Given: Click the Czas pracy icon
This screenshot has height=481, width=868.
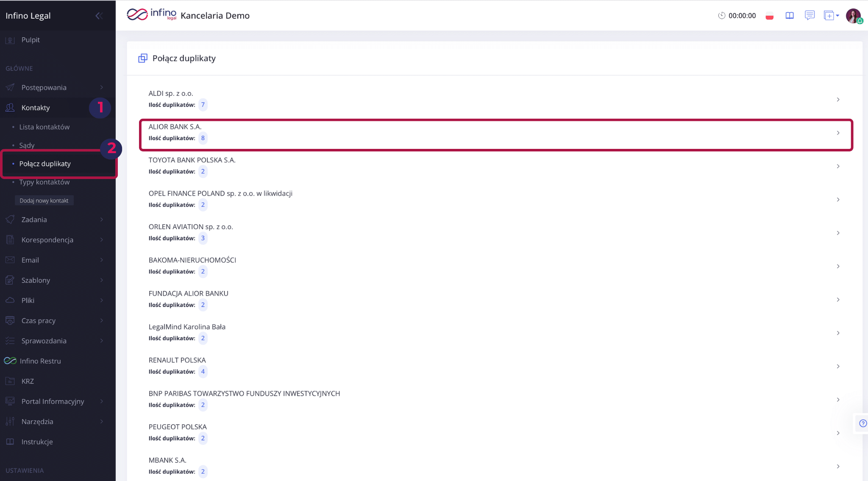Looking at the screenshot, I should tap(10, 321).
